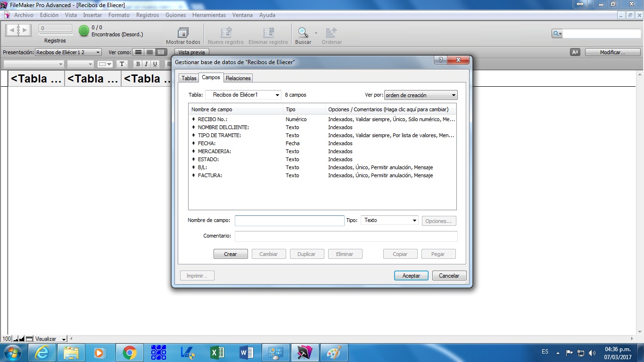Click the zoom in mountain icon
This screenshot has height=362, width=644.
(x=22, y=339)
